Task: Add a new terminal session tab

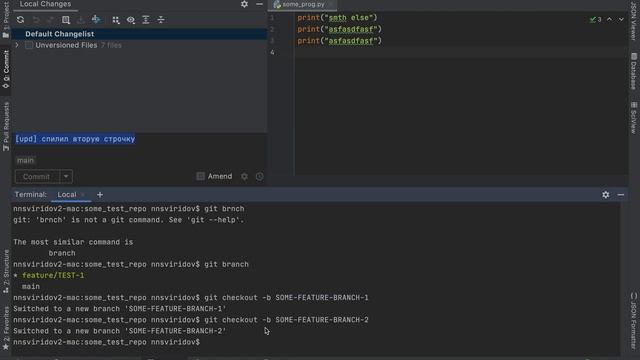Action: (100, 195)
